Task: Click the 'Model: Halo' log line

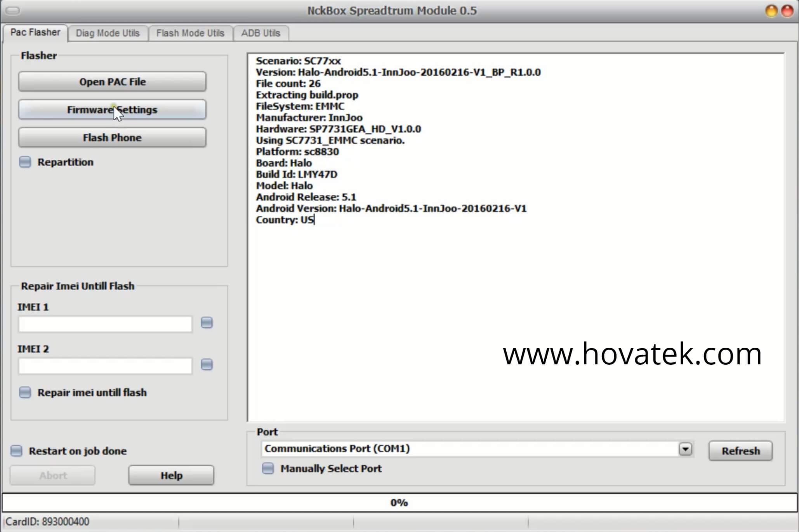Action: pyautogui.click(x=284, y=186)
